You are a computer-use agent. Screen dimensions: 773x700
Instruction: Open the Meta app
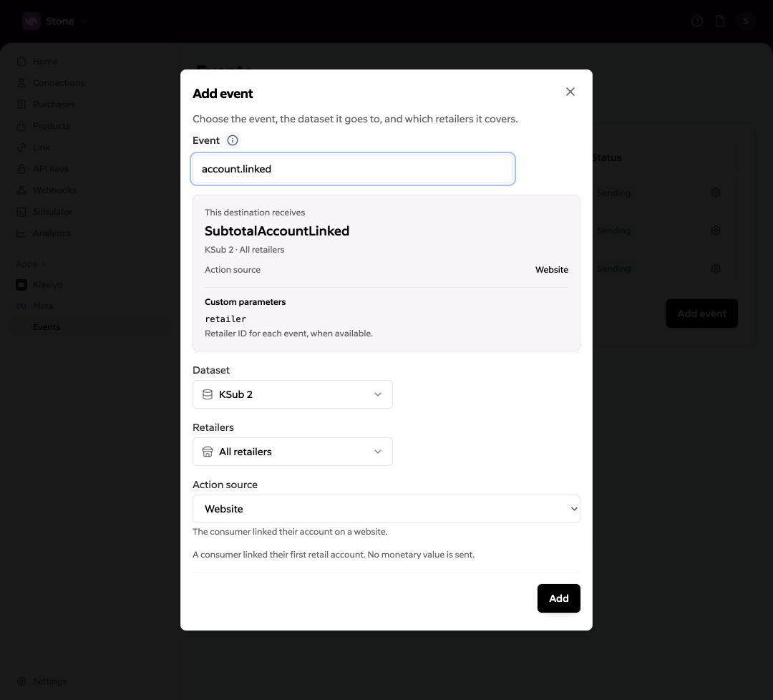click(x=43, y=306)
